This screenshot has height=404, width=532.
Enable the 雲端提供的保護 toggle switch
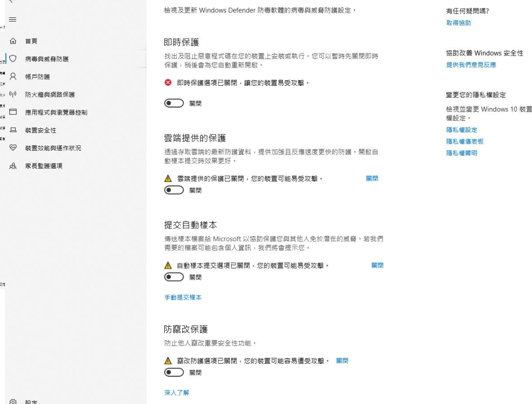point(173,190)
